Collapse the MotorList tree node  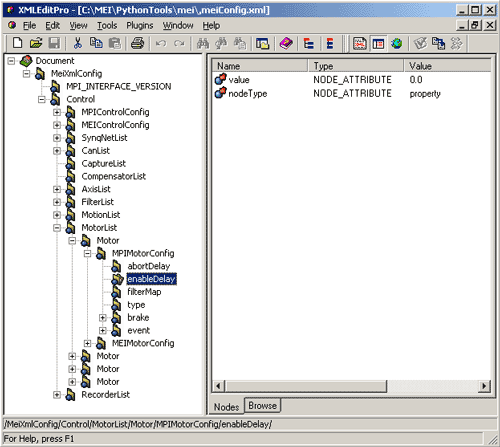pyautogui.click(x=57, y=228)
